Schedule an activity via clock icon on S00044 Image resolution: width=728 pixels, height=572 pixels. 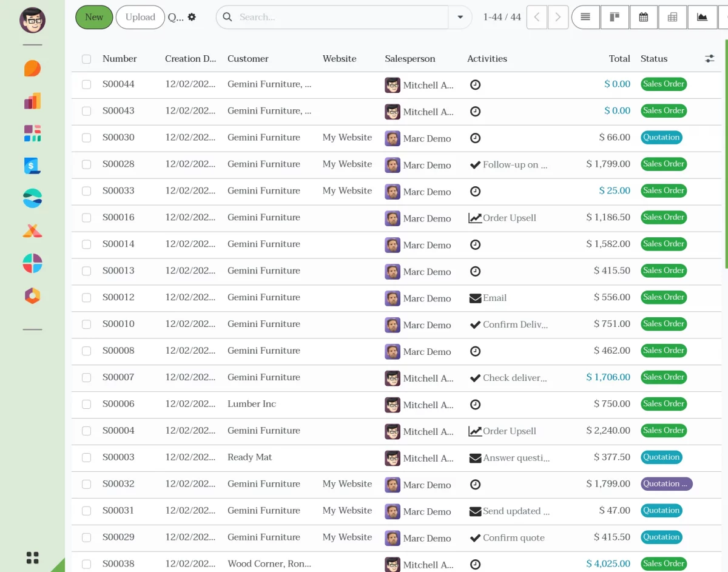coord(475,85)
